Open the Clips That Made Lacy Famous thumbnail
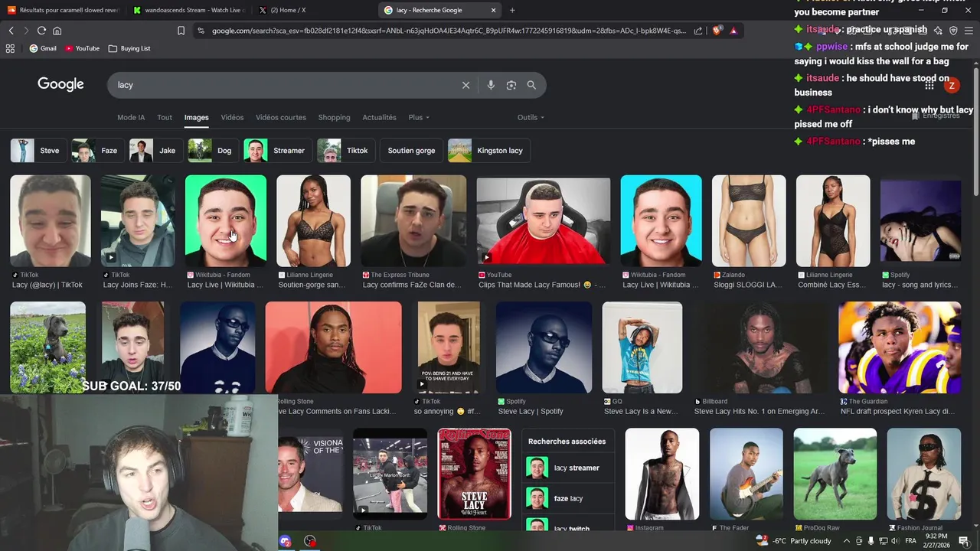The image size is (980, 551). pyautogui.click(x=544, y=221)
